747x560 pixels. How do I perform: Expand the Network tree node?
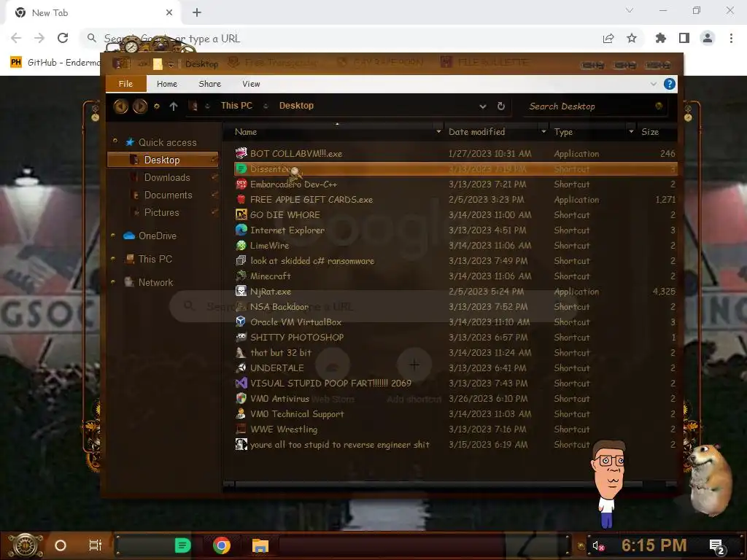tap(113, 282)
